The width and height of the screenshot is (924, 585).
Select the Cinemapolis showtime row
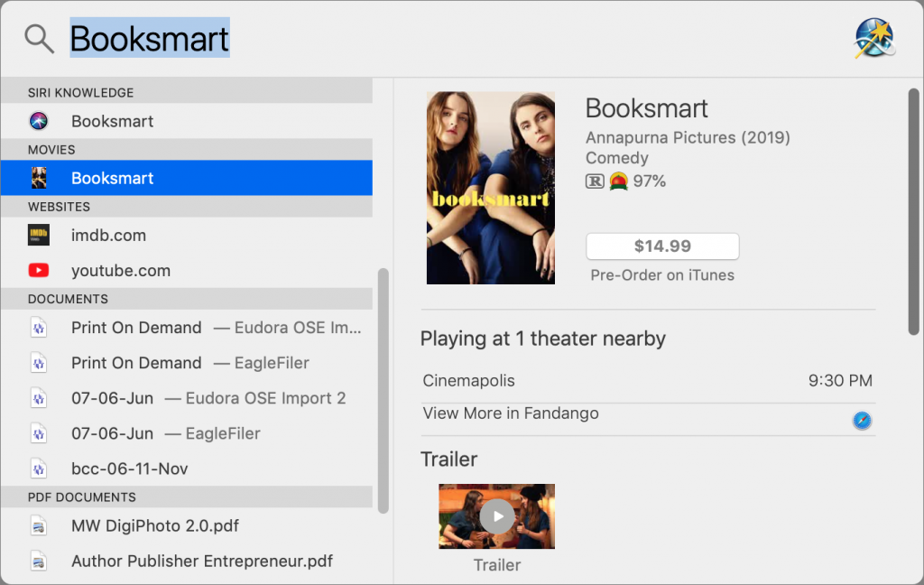click(x=648, y=381)
